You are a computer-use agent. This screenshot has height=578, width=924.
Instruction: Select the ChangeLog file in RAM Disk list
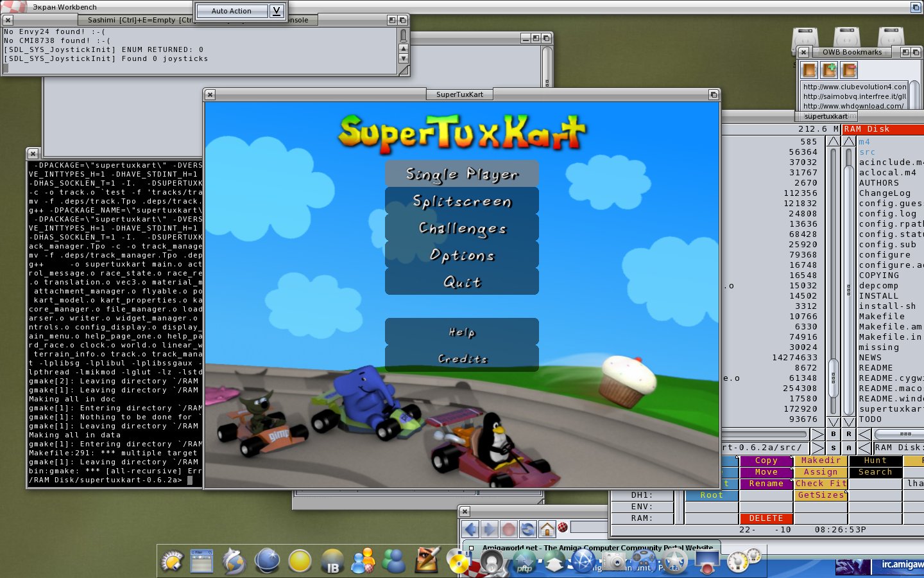click(x=885, y=193)
